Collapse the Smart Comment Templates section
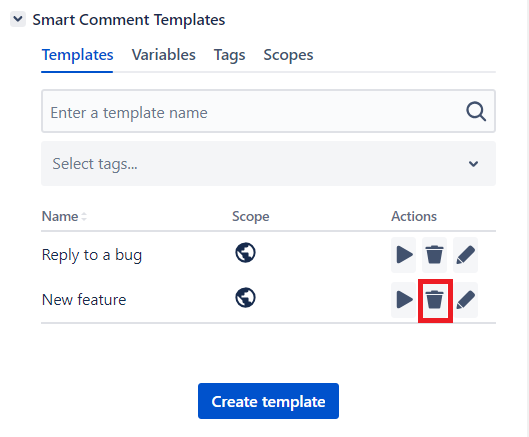 tap(18, 19)
